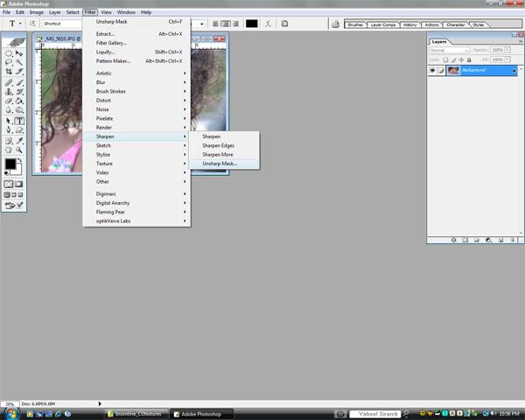The height and width of the screenshot is (420, 525).
Task: Choose Unsharp Mask... in Sharpen submenu
Action: [x=224, y=164]
